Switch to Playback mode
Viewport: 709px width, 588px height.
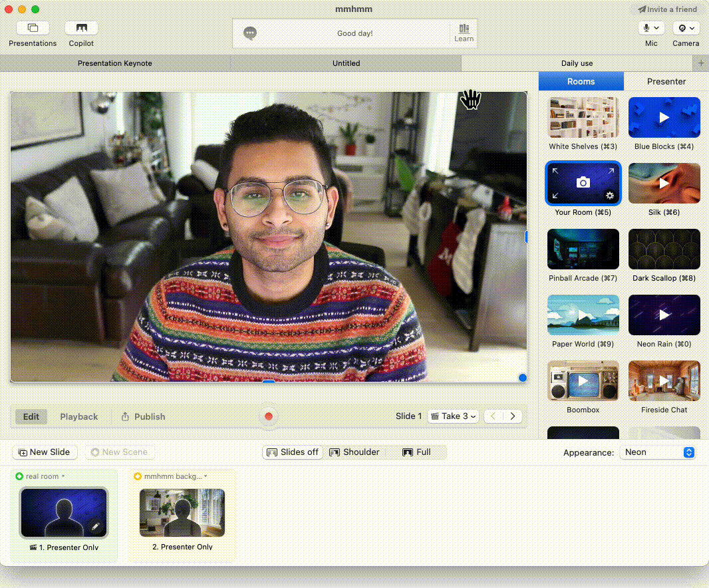coord(79,416)
